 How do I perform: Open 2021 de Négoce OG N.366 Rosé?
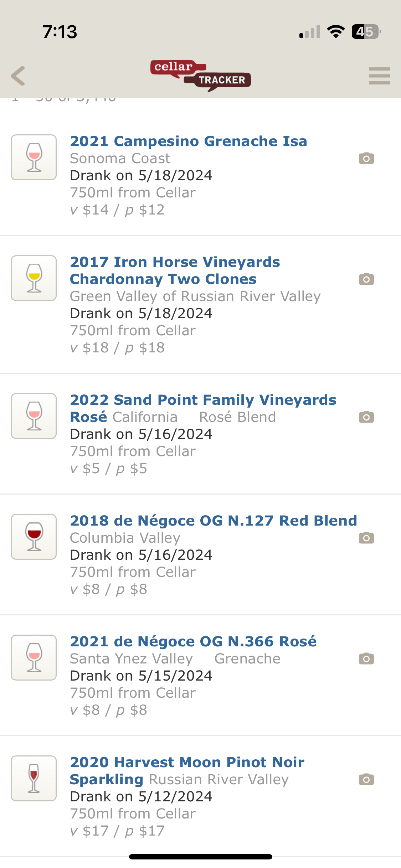(193, 641)
